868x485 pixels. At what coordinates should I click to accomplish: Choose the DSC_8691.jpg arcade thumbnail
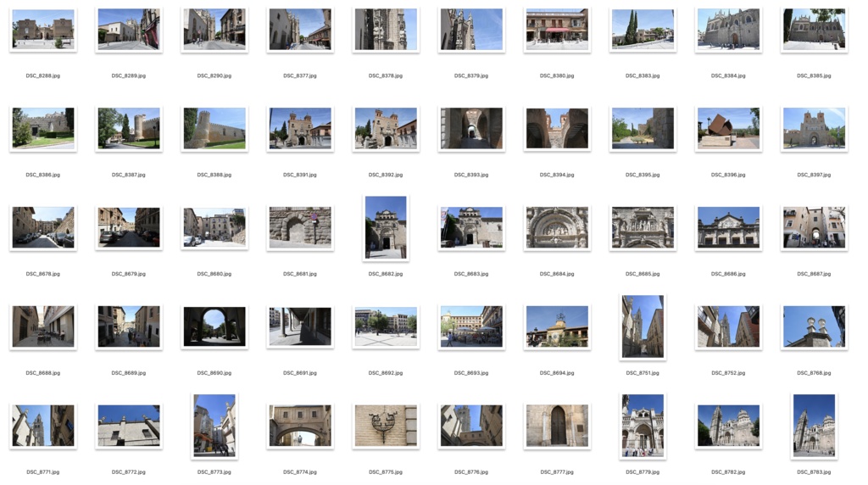click(300, 326)
